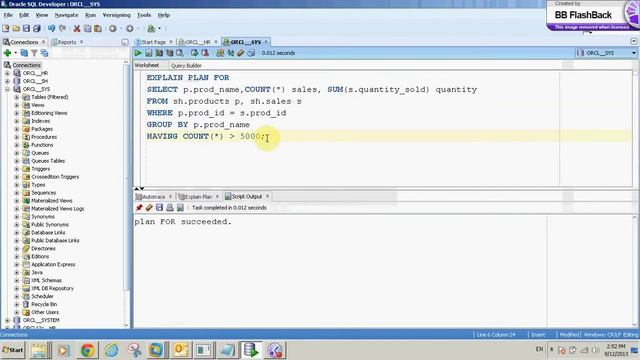Click the Open folder icon in main toolbar
640x360 pixels.
(x=16, y=29)
